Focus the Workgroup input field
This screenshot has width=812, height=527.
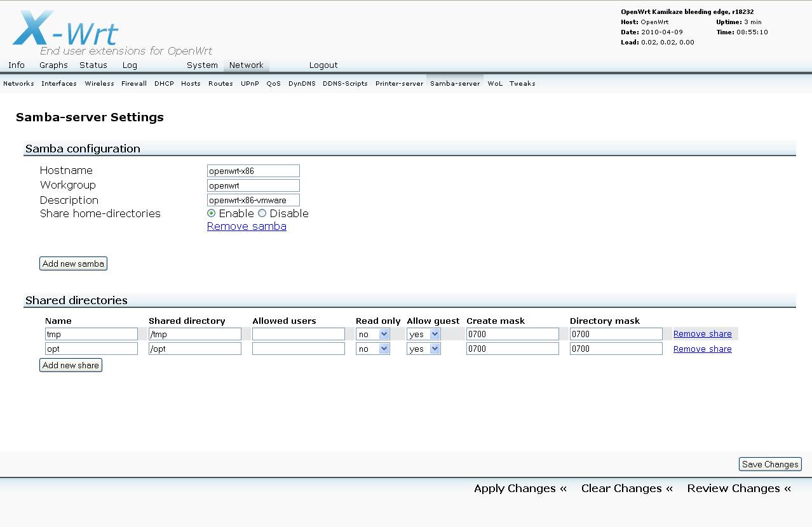[254, 185]
